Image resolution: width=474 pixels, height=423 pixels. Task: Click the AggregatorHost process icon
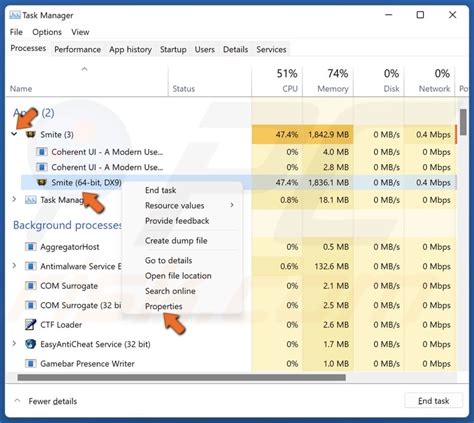31,247
